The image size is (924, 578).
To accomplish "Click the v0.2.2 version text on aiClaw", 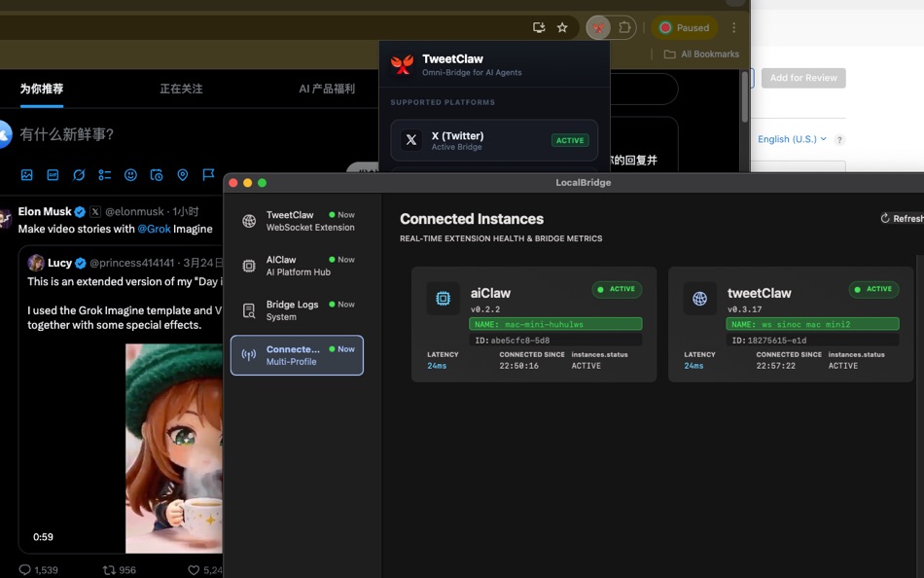I will (x=485, y=309).
